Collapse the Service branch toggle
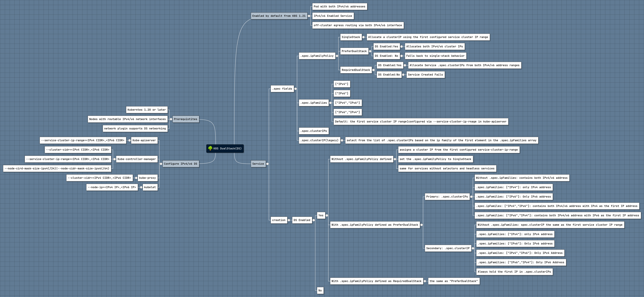 tap(267, 164)
